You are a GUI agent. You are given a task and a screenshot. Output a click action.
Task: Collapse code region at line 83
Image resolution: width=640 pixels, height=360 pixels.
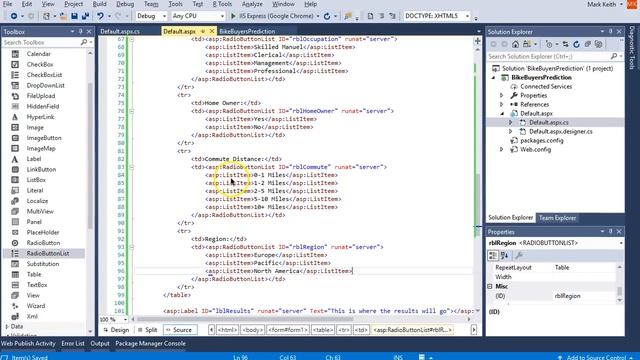click(x=131, y=167)
